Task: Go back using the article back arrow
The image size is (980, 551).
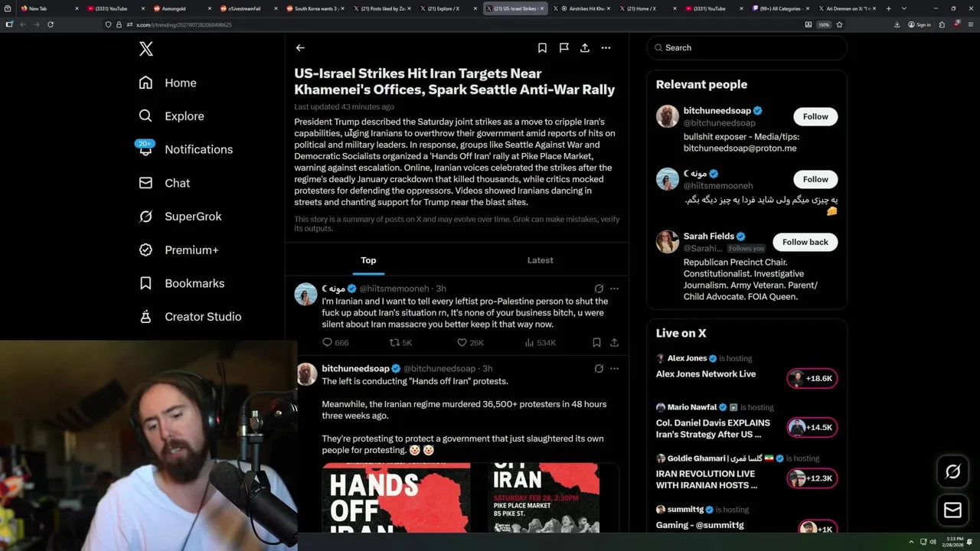Action: [300, 47]
